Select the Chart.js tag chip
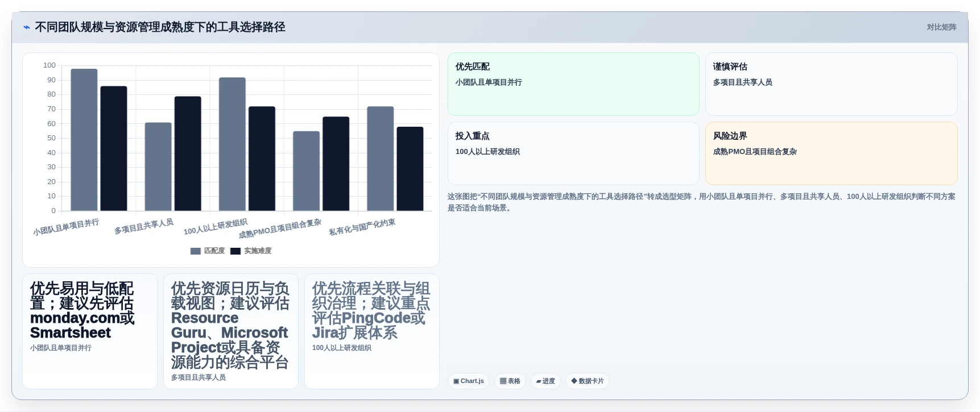Image resolution: width=980 pixels, height=412 pixels. tap(469, 381)
